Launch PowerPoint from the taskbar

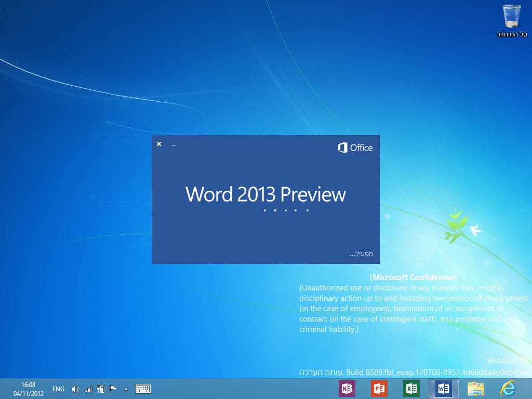379,389
